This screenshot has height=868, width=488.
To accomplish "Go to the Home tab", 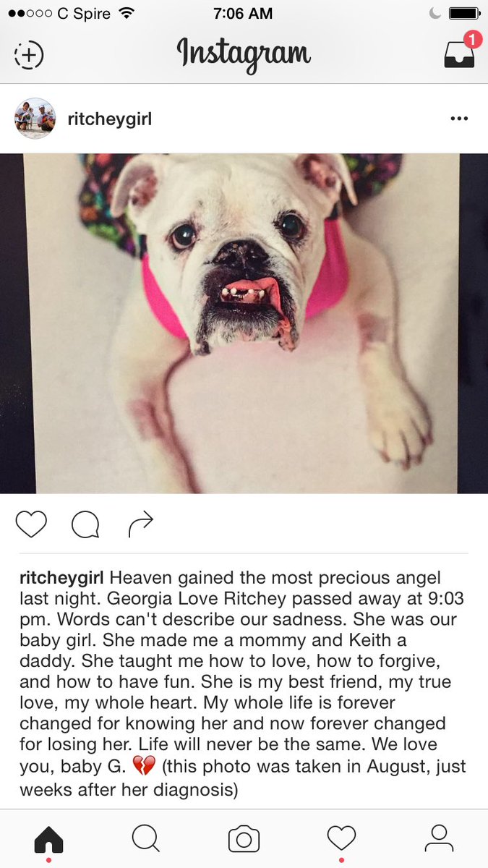I will point(49,839).
